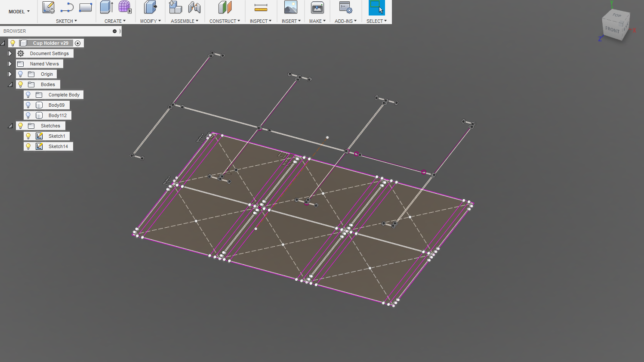Click the Named Views label
This screenshot has width=644, height=362.
click(x=44, y=64)
